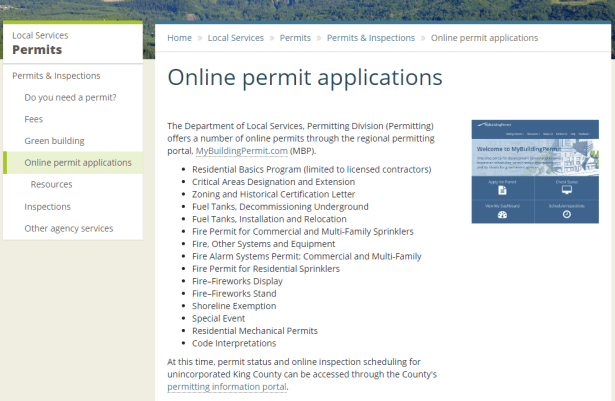Select Permits & Inspections in the sidebar
615x401 pixels.
[56, 76]
